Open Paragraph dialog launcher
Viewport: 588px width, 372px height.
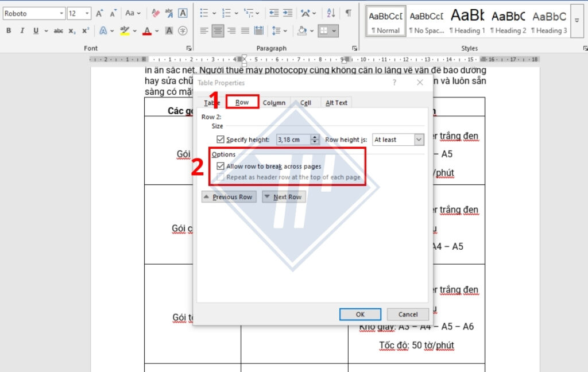354,48
